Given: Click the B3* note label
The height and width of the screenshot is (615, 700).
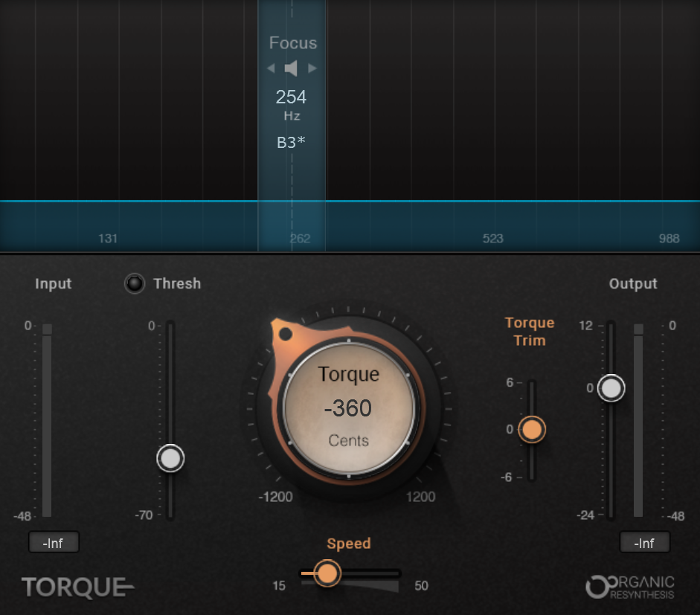Looking at the screenshot, I should pos(291,142).
